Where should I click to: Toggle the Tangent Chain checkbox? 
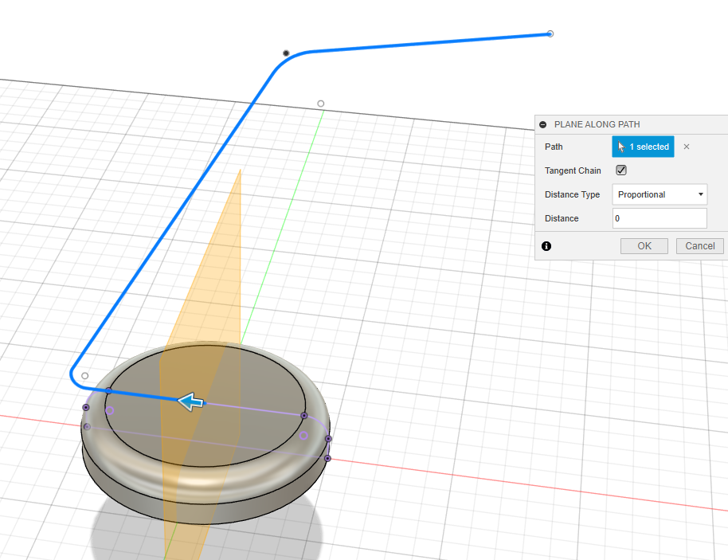click(x=621, y=170)
